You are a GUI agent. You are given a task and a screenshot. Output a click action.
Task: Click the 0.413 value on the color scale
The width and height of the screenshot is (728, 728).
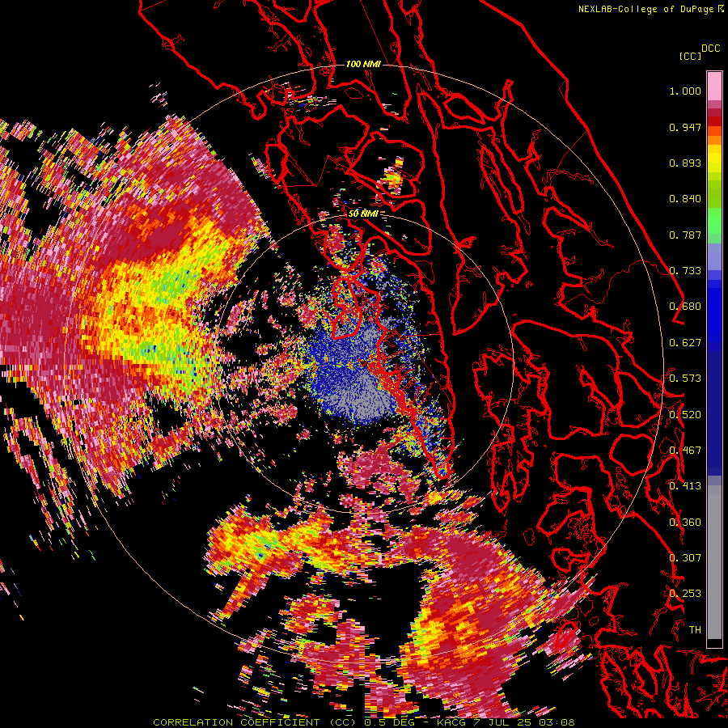685,486
